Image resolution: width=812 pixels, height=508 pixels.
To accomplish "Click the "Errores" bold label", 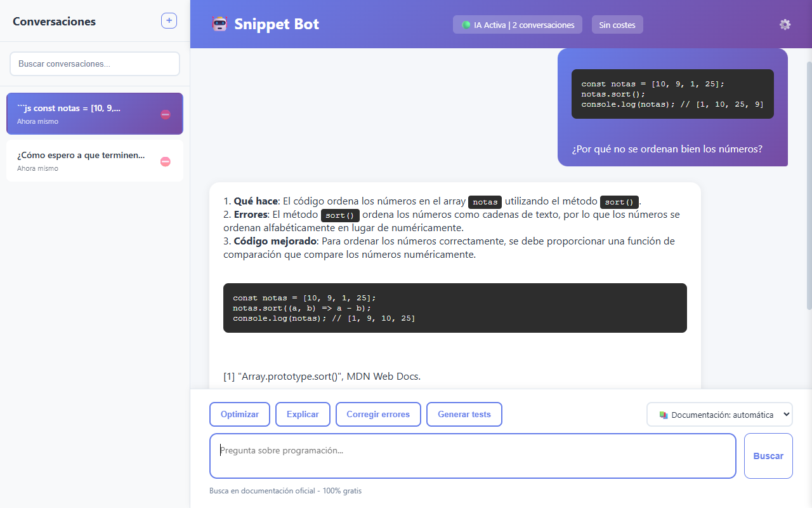I will click(x=251, y=215).
